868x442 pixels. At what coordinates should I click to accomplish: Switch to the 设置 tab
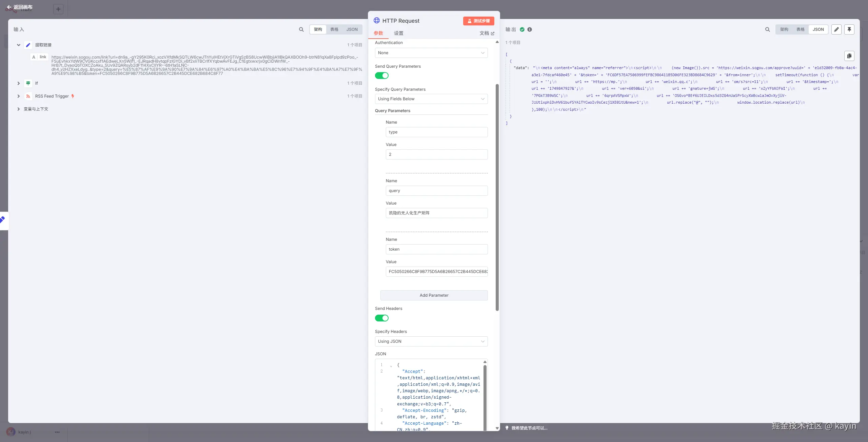398,33
